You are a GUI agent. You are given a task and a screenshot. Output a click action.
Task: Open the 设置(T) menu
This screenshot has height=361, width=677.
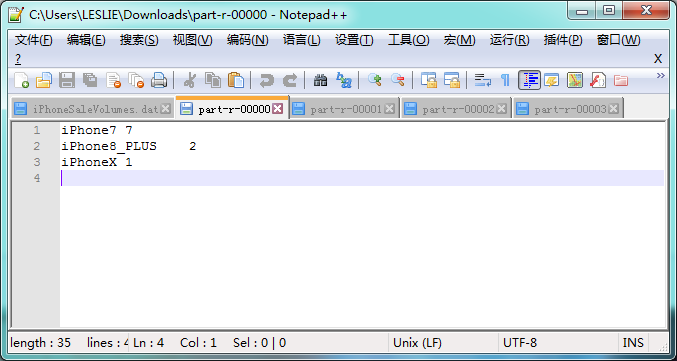[354, 41]
